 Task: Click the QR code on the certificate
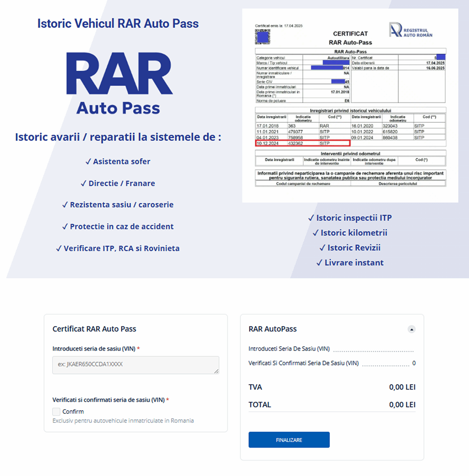(263, 37)
